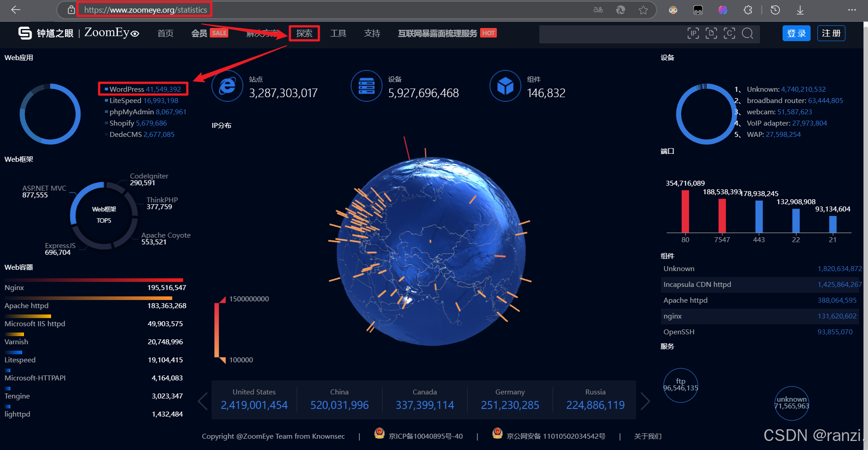
Task: Select the United States country card
Action: [254, 400]
